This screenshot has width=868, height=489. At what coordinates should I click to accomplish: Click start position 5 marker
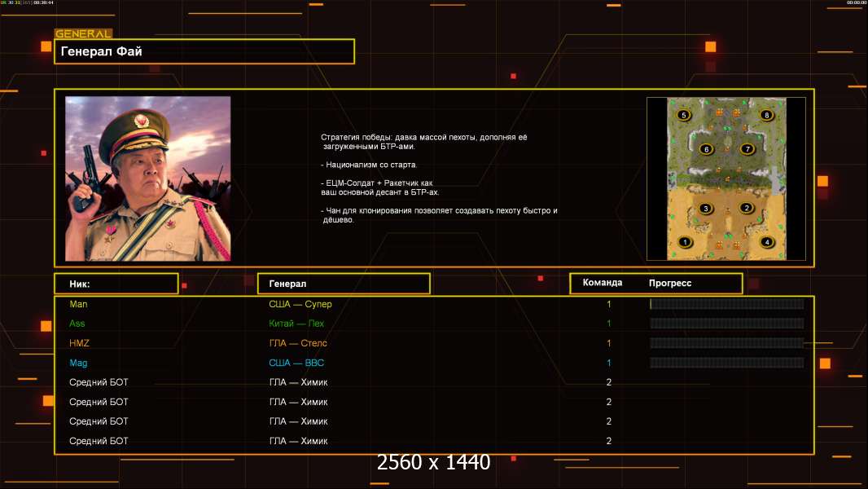684,116
